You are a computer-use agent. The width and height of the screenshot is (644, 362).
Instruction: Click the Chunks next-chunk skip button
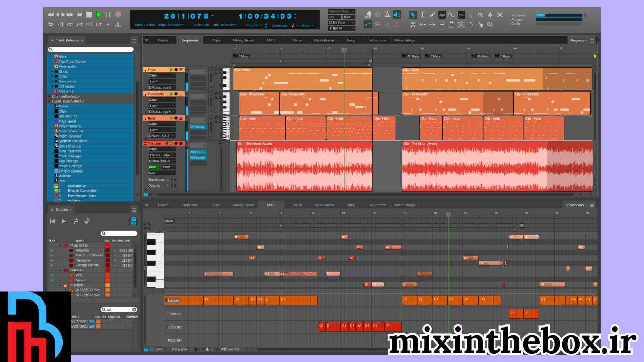click(x=64, y=221)
